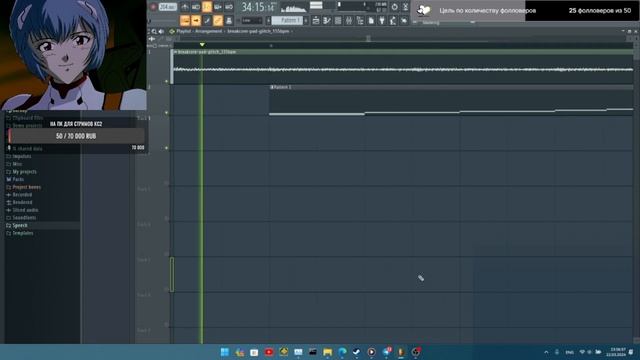Screen dimensions: 640x360
Task: Open YouTube app from taskbar
Action: tap(269, 352)
